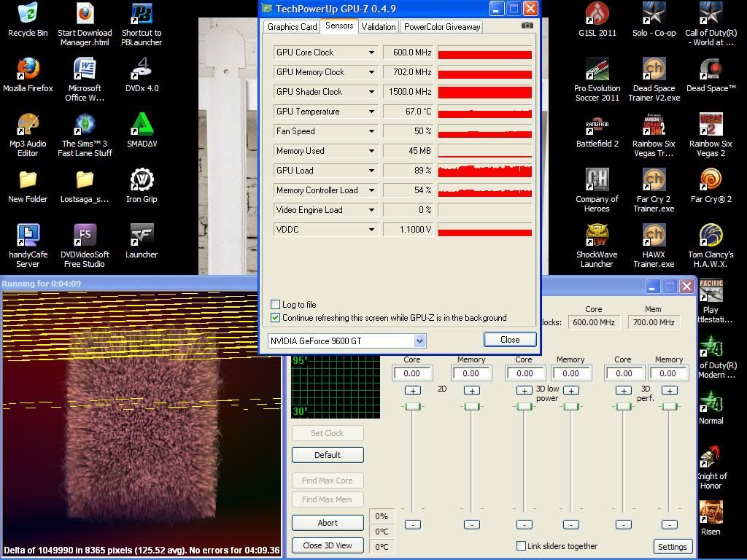Launch Company of Heroes icon
The height and width of the screenshot is (560, 747).
point(597,190)
